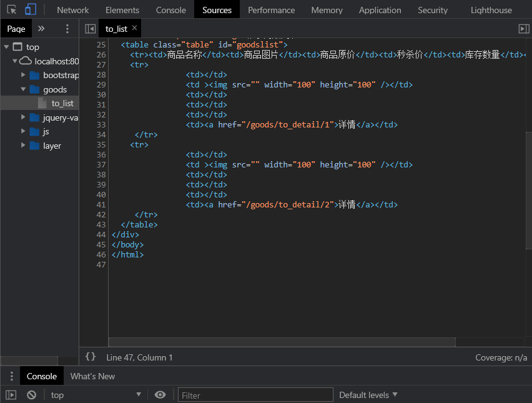
Task: Toggle the device toolbar icon
Action: [31, 10]
